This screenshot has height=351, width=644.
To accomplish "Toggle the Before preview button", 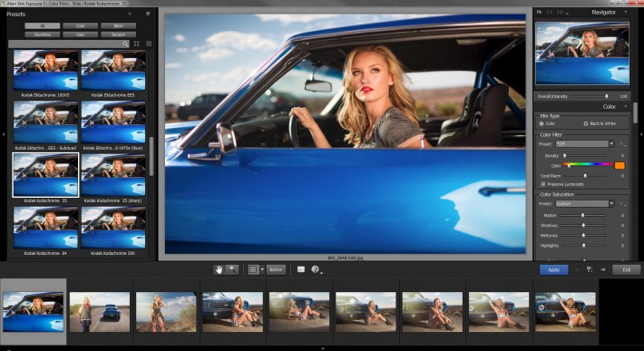I will tap(276, 269).
